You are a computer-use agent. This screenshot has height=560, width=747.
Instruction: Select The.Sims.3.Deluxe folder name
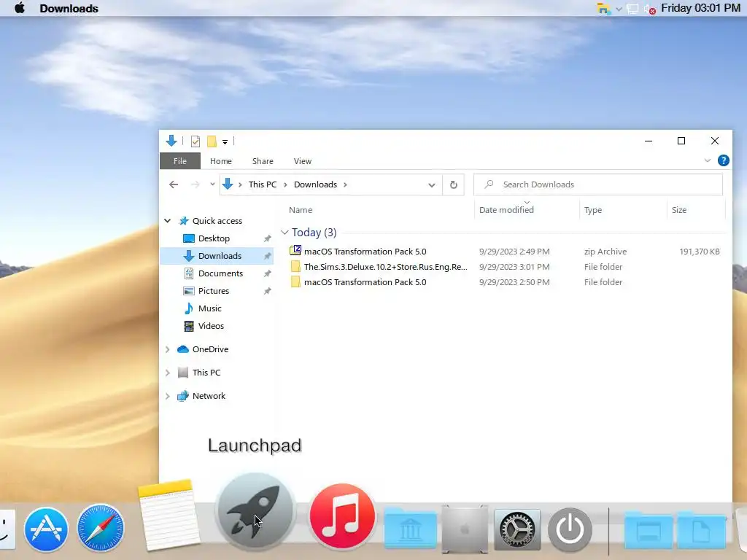pyautogui.click(x=385, y=267)
